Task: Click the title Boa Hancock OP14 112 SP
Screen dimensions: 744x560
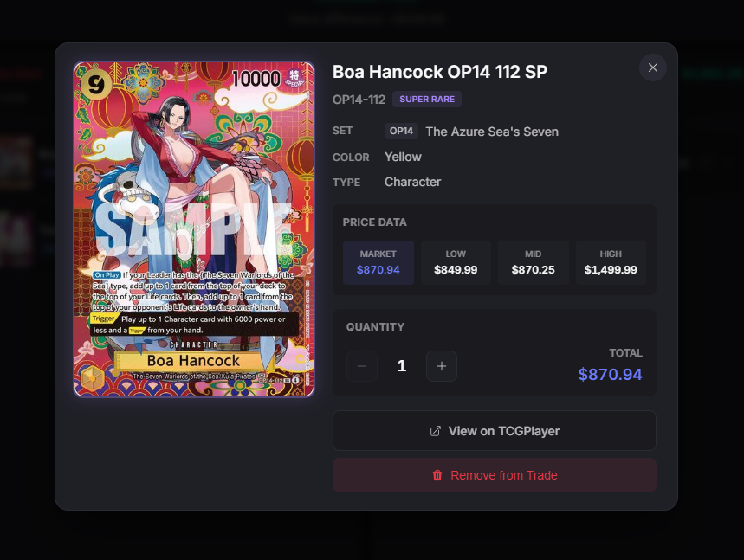Action: pyautogui.click(x=440, y=72)
